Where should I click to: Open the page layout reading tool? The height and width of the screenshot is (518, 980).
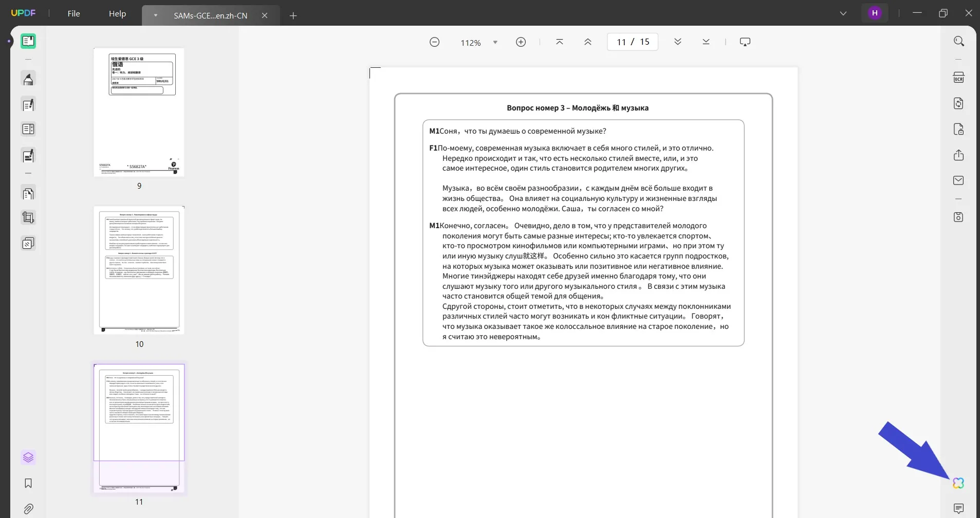pyautogui.click(x=28, y=129)
